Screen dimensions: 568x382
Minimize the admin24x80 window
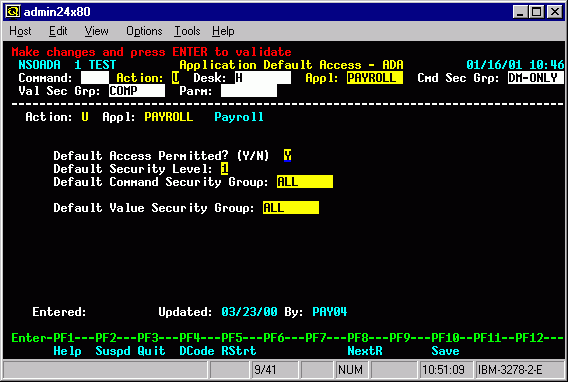520,12
